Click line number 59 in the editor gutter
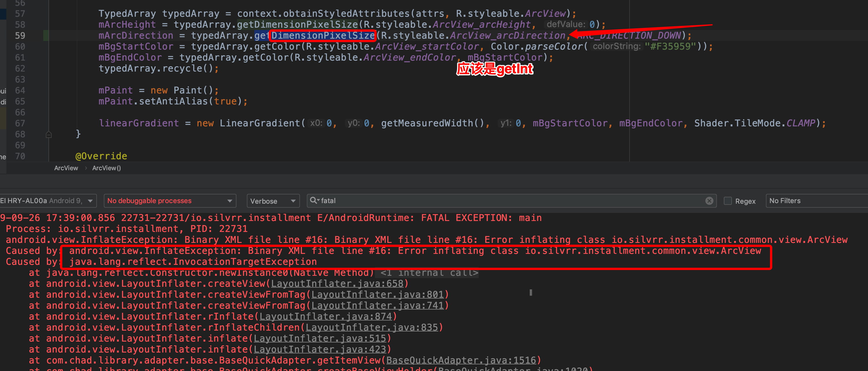This screenshot has width=868, height=371. (20, 35)
